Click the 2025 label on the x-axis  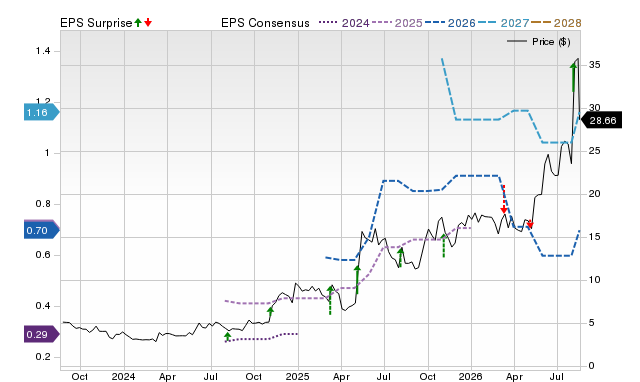point(297,376)
